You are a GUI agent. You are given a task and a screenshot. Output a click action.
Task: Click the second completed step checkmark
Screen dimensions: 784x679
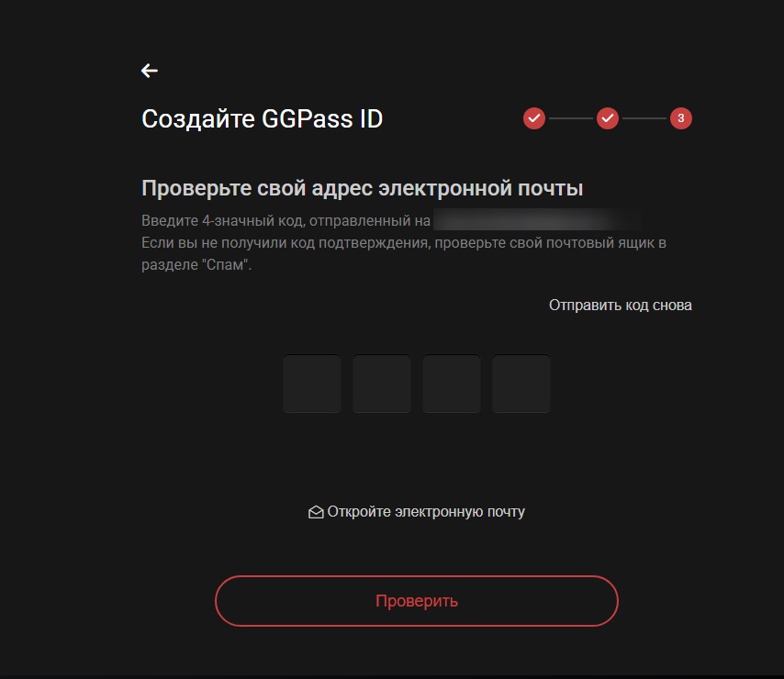(607, 118)
